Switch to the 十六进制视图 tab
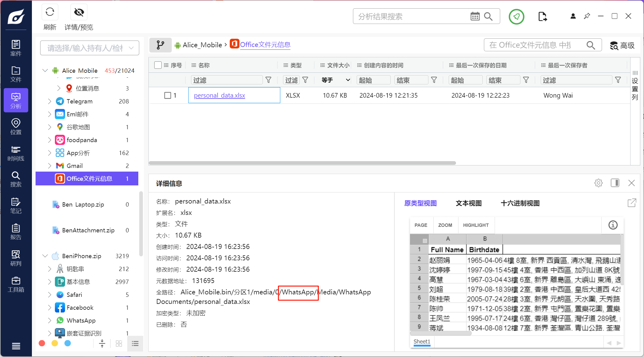The height and width of the screenshot is (357, 644). tap(520, 203)
